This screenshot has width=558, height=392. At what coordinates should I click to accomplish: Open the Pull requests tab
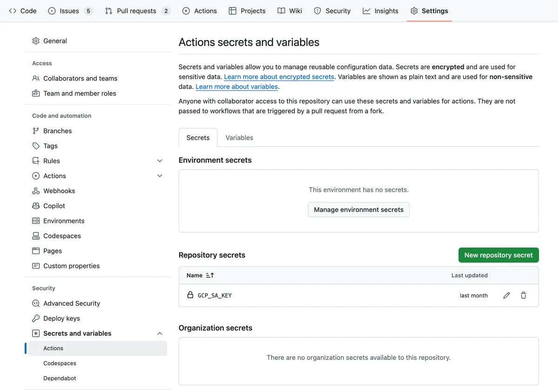point(138,11)
